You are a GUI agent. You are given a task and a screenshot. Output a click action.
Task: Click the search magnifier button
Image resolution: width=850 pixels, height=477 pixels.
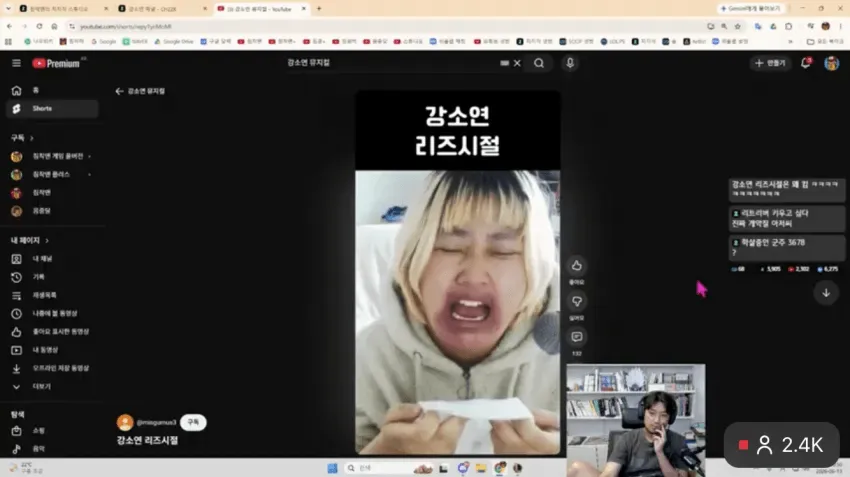click(x=539, y=63)
